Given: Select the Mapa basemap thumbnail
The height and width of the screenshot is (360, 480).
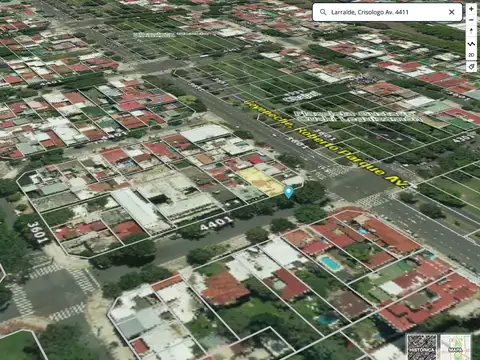Looking at the screenshot, I should tap(455, 348).
